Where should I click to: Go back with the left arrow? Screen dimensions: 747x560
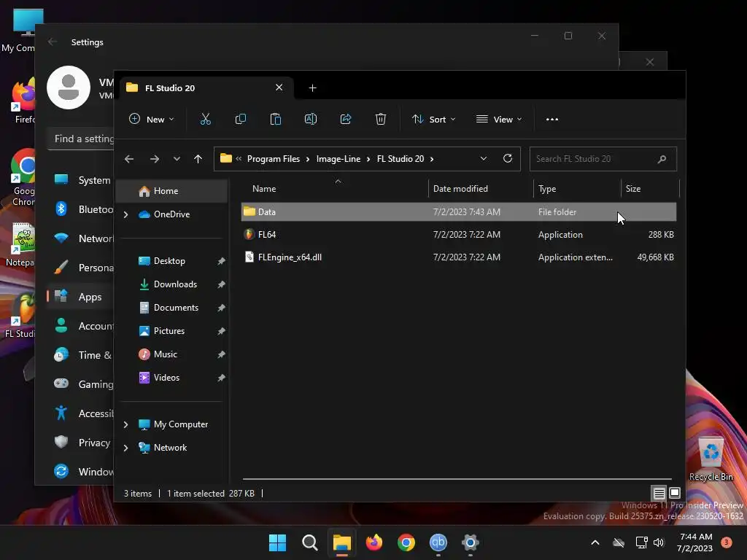129,159
